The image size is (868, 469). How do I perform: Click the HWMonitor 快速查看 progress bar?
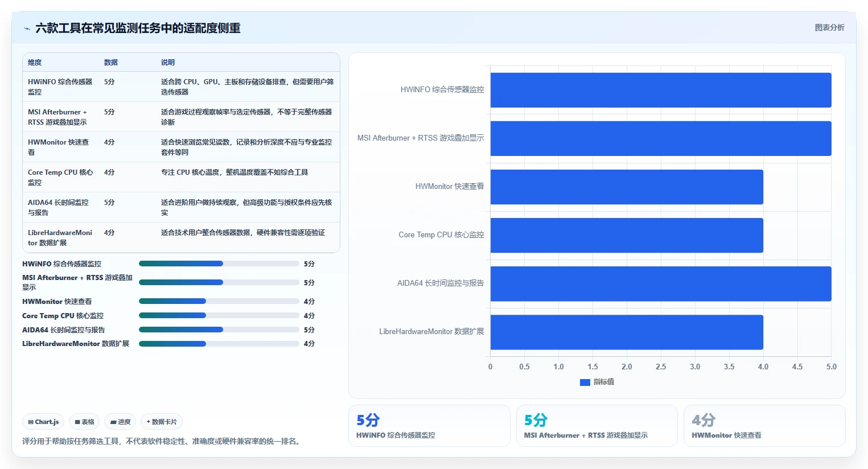tap(219, 301)
